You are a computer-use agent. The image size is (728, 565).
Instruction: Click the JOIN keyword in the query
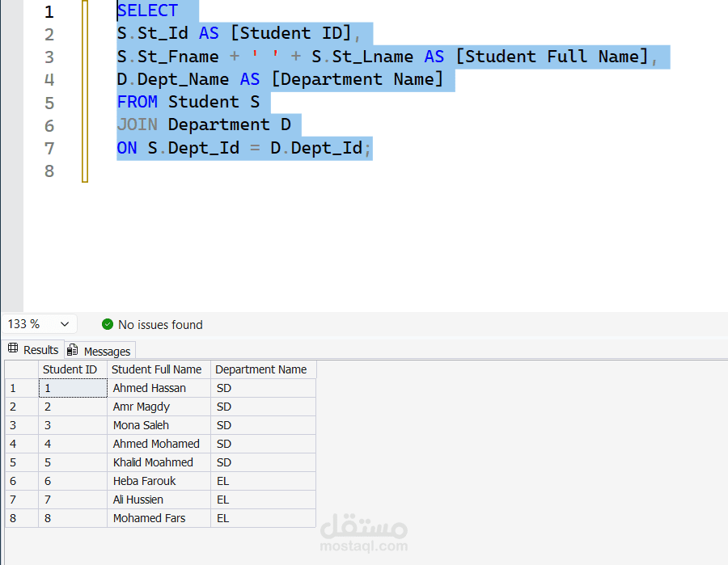tap(138, 124)
